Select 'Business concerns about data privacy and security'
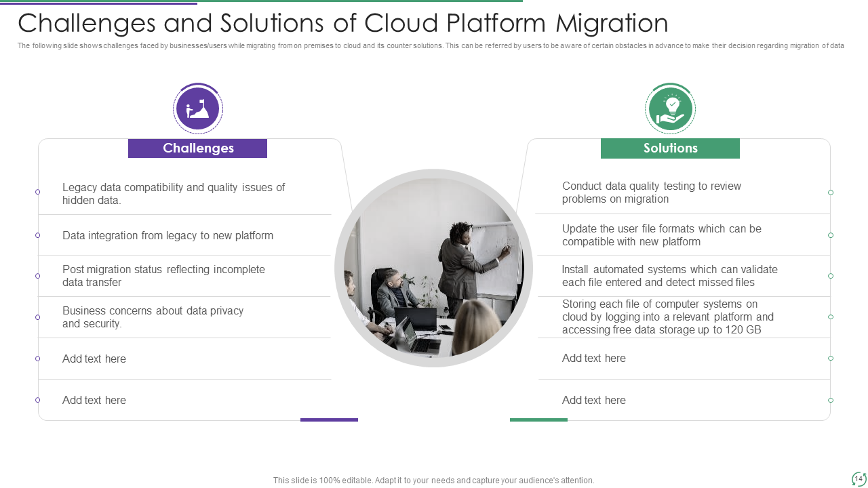Screen dimensions: 868x488 [x=153, y=317]
